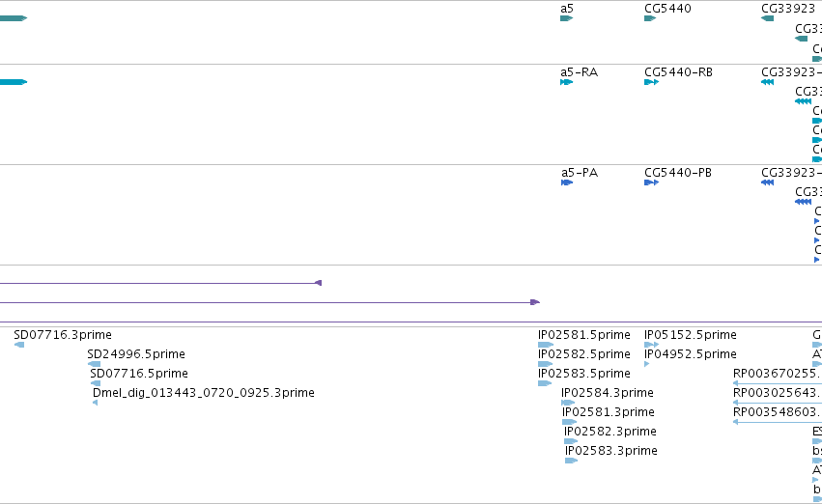Screen dimensions: 822x504
Task: Click the IP05152.5prime feature glyph
Action: pyautogui.click(x=651, y=345)
